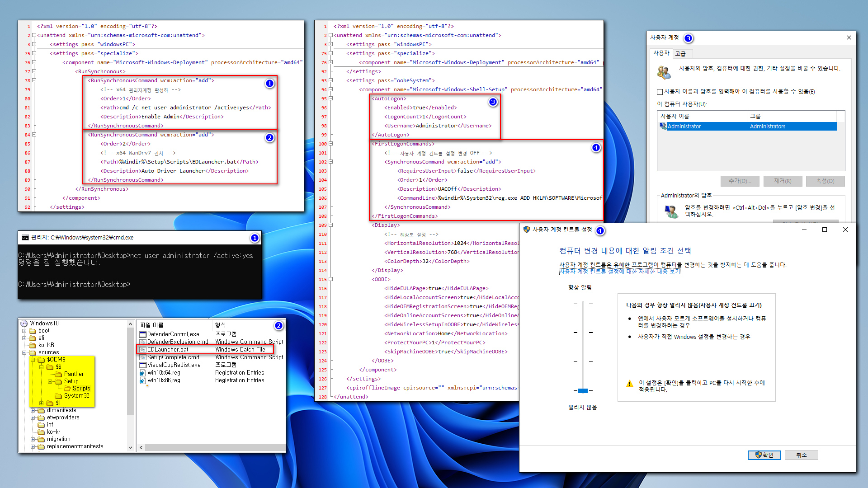Screen dimensions: 868x488
Task: Select the ko-kr lowercase folder label
Action: click(53, 432)
